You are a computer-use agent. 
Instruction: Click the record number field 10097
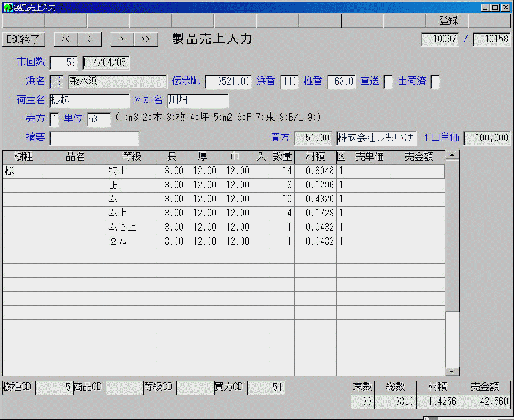pos(440,39)
